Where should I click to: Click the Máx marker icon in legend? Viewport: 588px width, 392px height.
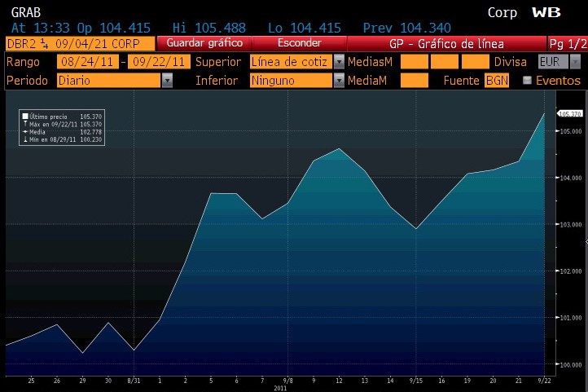coord(25,124)
